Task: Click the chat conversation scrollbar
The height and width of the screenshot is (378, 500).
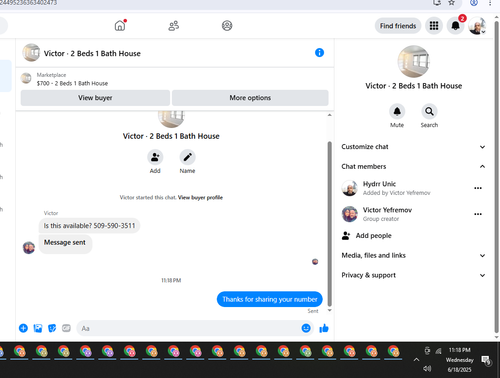Action: pyautogui.click(x=329, y=223)
